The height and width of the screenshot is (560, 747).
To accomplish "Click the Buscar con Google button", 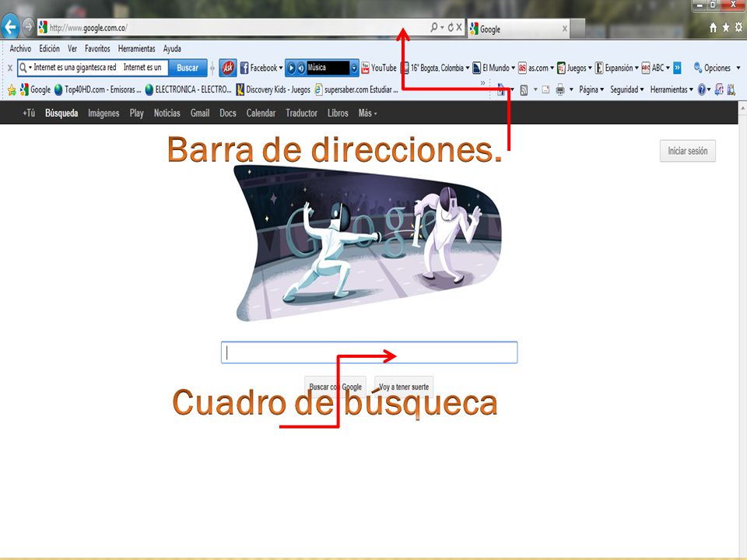I will pos(335,387).
